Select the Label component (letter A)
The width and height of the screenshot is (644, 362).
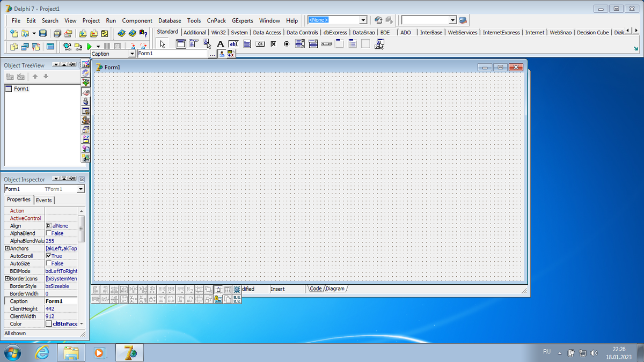(x=220, y=44)
